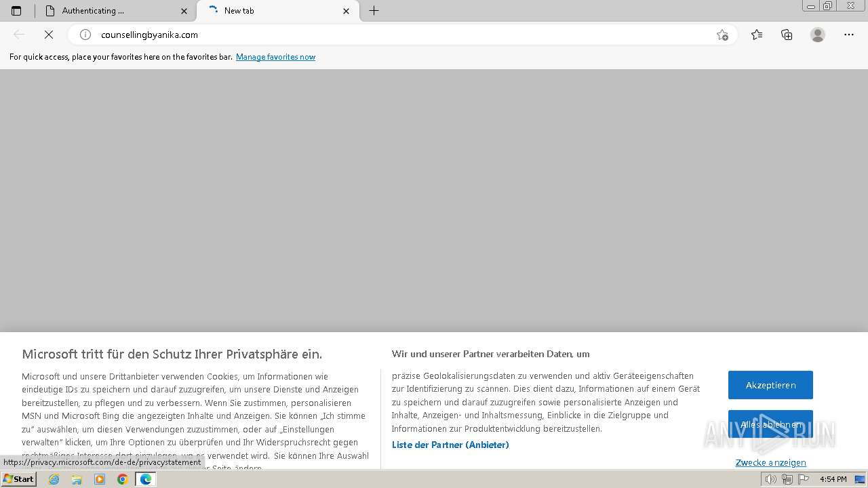Image resolution: width=868 pixels, height=488 pixels.
Task: Open Liste der Partner (Anbieter) link
Action: [450, 445]
